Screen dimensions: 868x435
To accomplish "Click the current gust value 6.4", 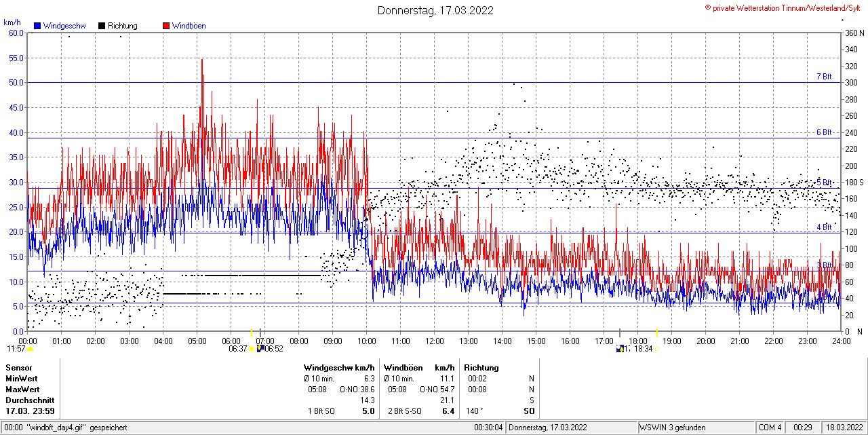I will pos(448,411).
